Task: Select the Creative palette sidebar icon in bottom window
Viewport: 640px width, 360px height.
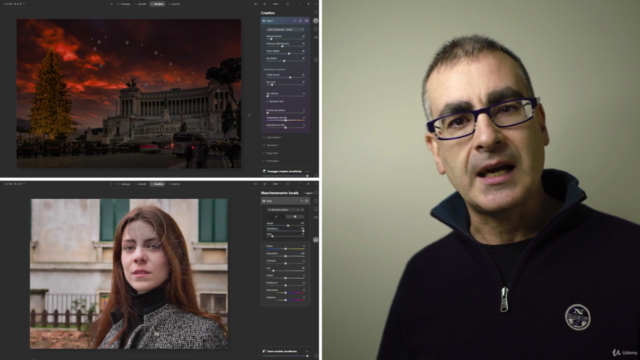Action: coord(316,201)
